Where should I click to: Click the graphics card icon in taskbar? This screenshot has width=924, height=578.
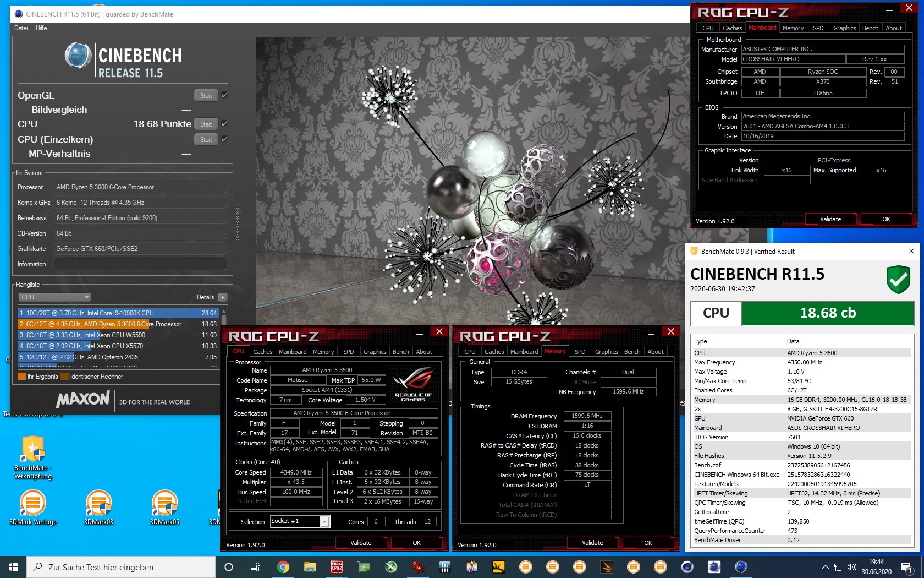364,567
